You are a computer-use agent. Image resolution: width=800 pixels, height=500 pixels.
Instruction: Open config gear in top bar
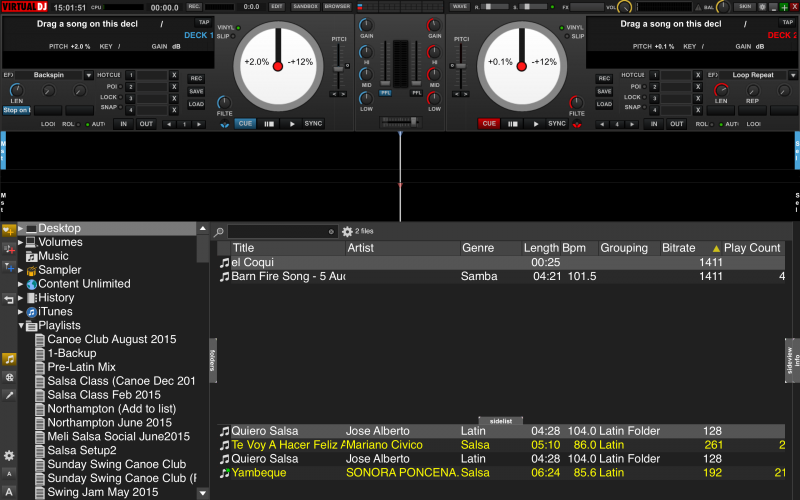point(762,7)
